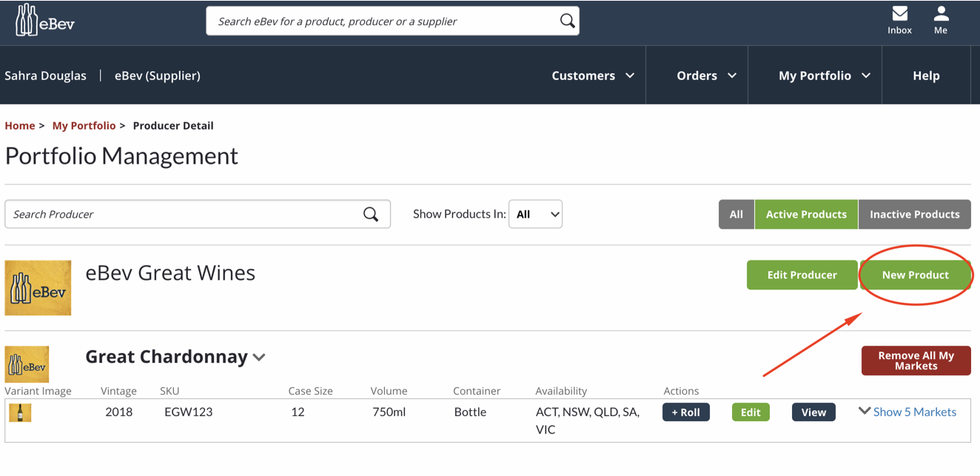Click the New Product button
The image size is (980, 476).
pos(915,275)
